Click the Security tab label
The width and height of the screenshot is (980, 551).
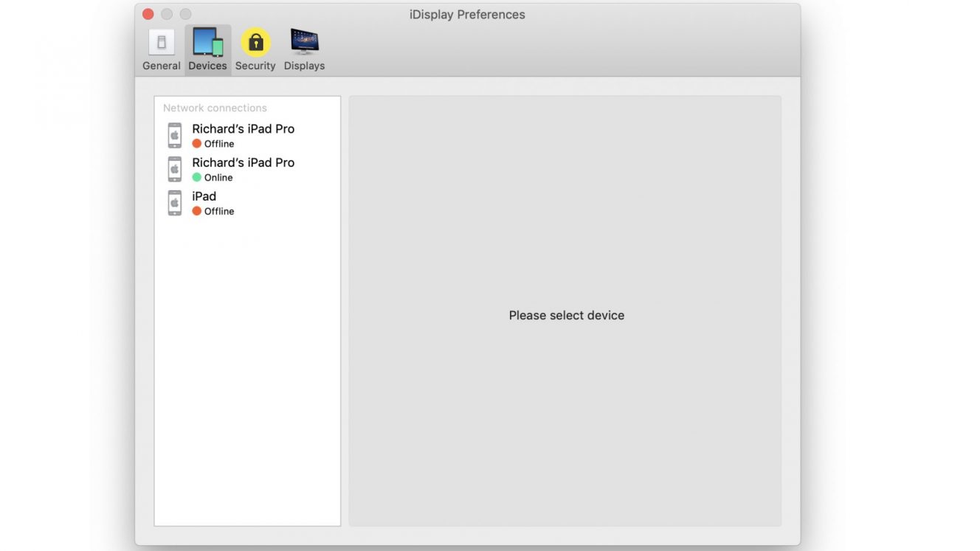click(255, 66)
